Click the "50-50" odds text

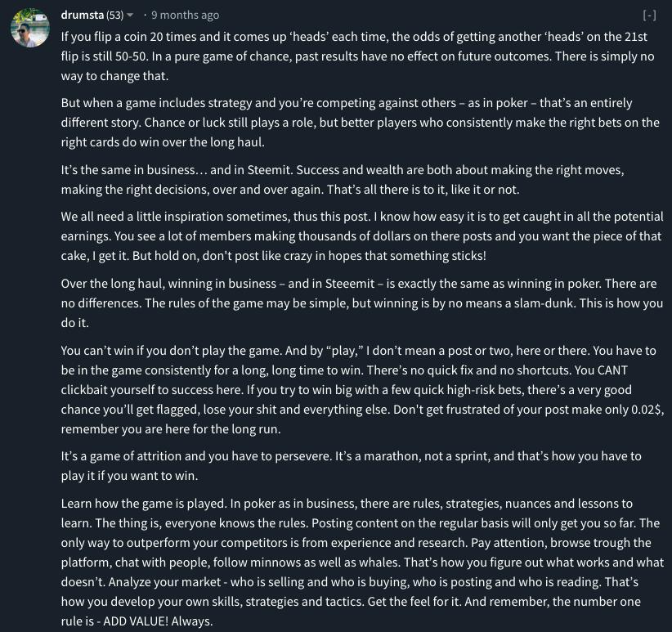coord(131,56)
